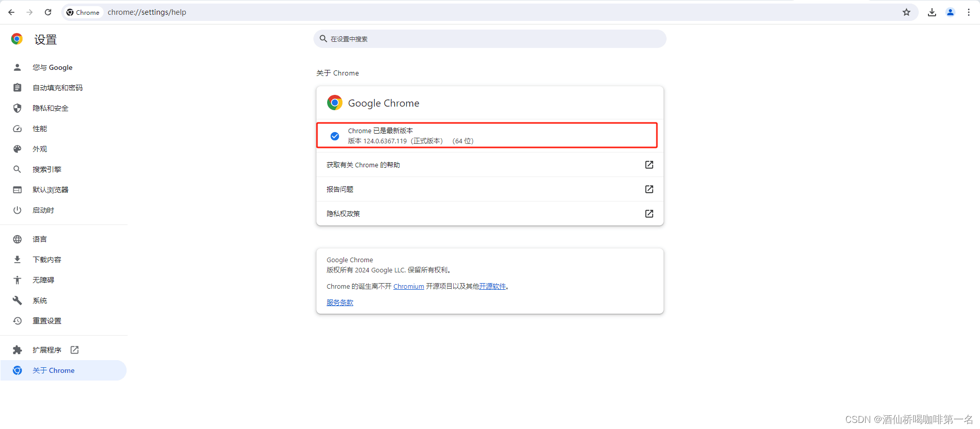The height and width of the screenshot is (429, 980).
Task: Open the 开源软件 link
Action: coord(493,287)
